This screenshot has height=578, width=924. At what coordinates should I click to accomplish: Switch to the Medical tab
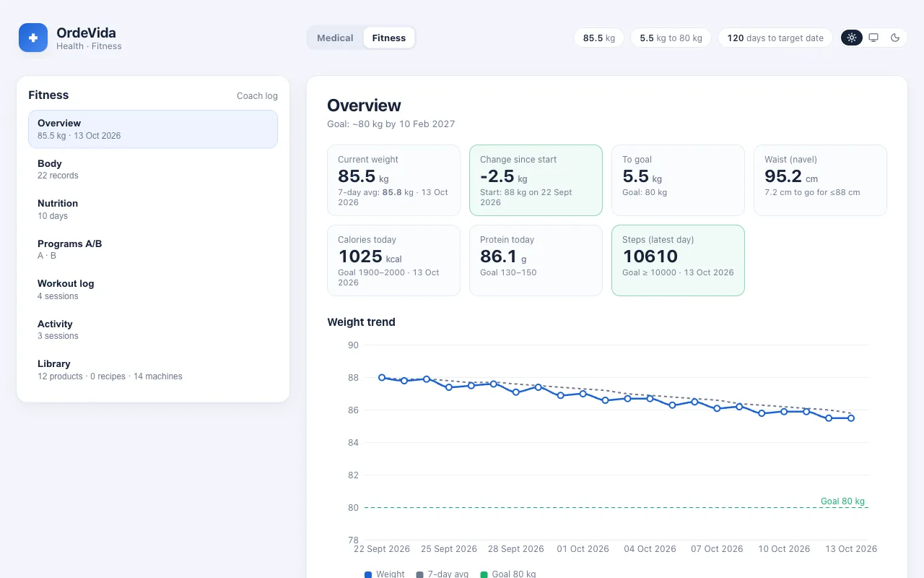[335, 38]
